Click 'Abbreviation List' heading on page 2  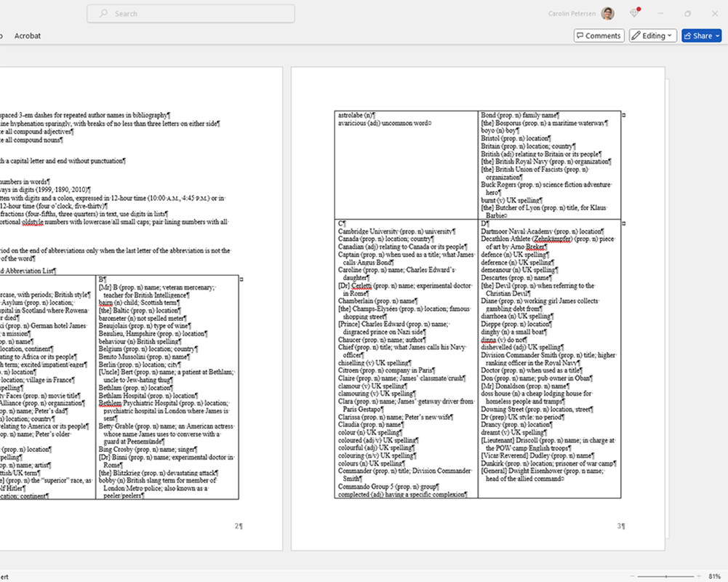click(x=31, y=271)
